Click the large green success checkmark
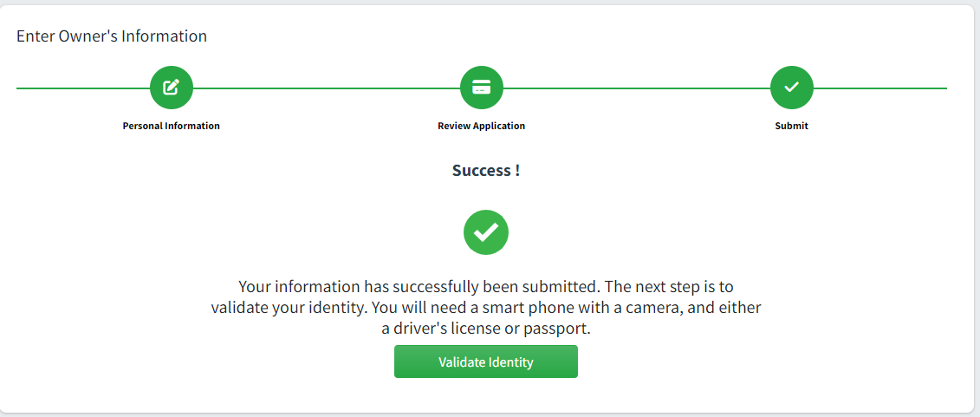980x417 pixels. [x=485, y=232]
